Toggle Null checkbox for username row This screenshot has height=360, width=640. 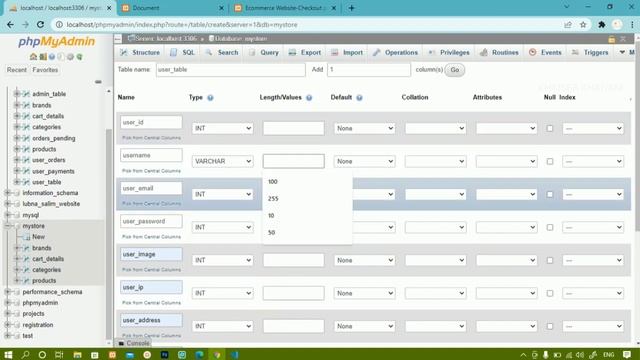point(550,161)
